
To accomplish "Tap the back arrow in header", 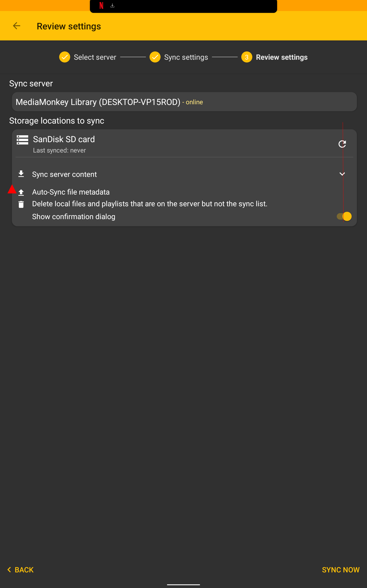I will pos(17,26).
